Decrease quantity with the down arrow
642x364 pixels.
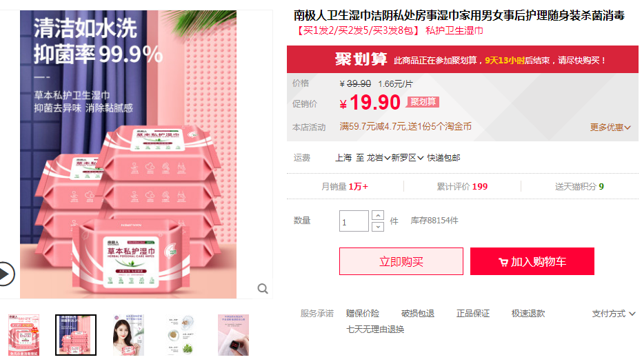point(378,226)
